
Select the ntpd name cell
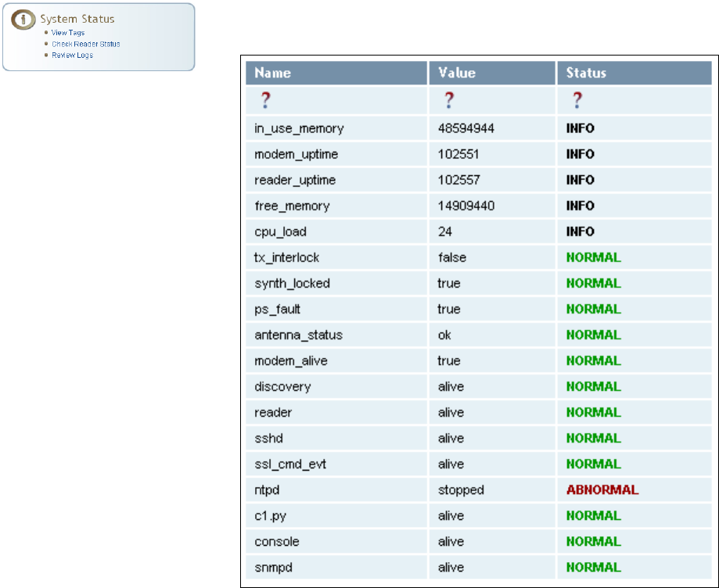[x=336, y=489]
